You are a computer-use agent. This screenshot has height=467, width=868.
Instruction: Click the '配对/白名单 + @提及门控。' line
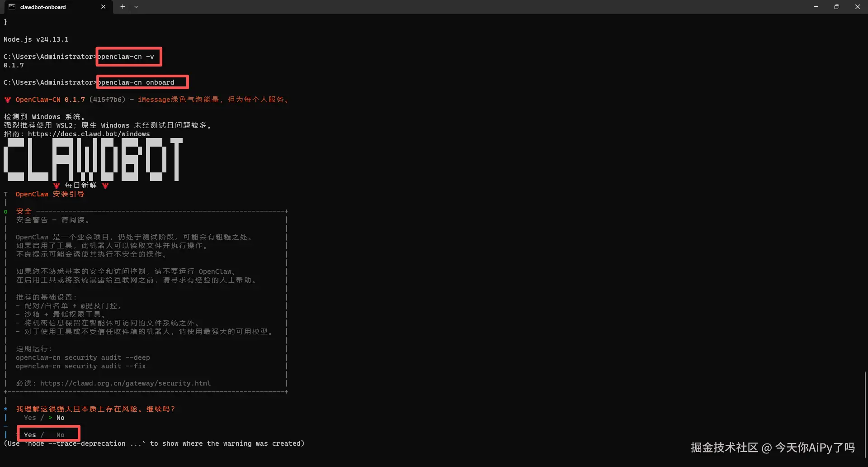[x=69, y=306]
